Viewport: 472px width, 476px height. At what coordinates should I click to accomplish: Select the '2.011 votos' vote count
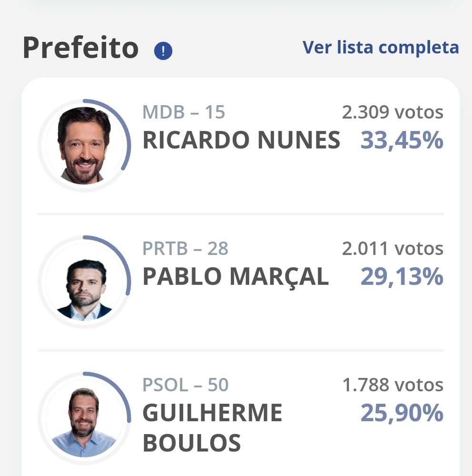click(x=392, y=248)
